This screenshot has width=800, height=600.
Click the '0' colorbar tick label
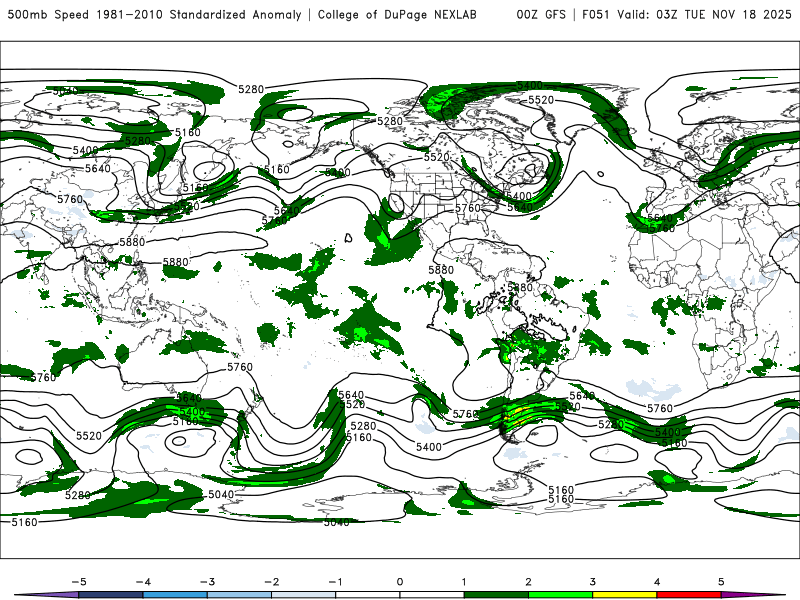click(x=400, y=582)
